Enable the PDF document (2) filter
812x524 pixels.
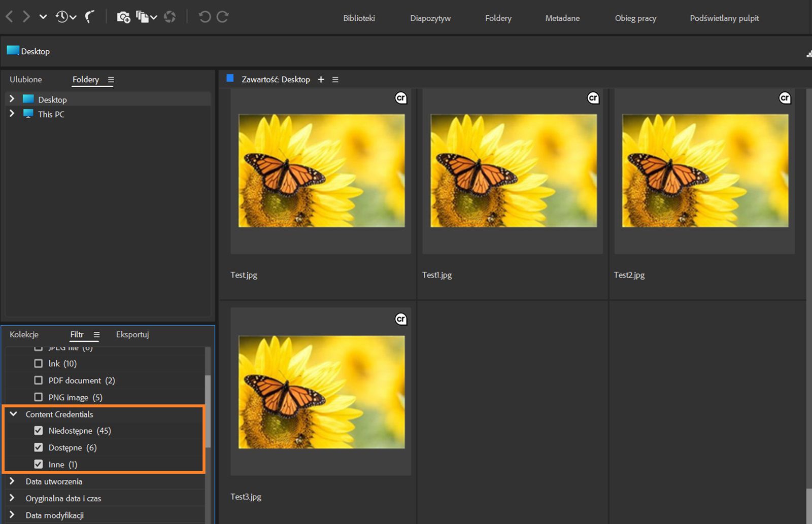[39, 380]
